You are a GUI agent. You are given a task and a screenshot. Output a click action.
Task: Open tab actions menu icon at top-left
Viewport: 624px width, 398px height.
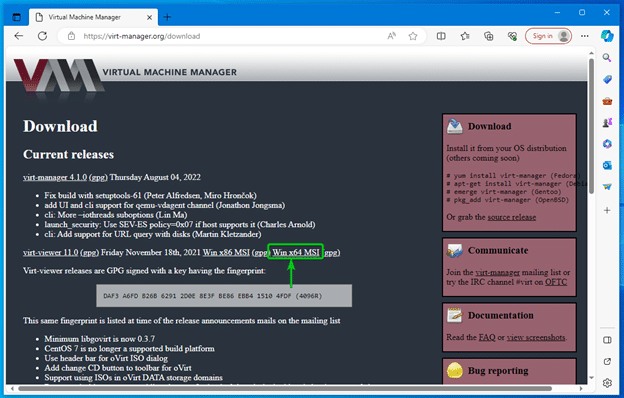coord(16,17)
